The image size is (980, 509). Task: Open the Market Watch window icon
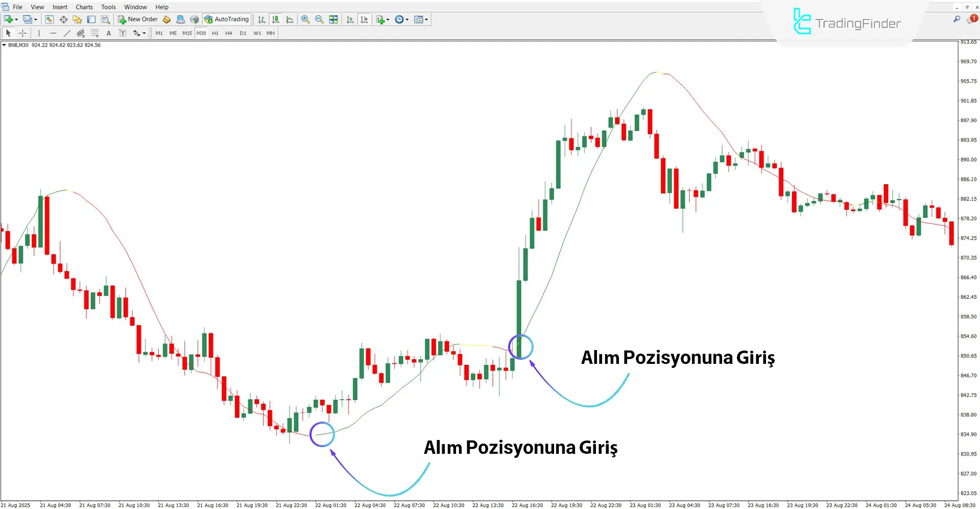[50, 19]
